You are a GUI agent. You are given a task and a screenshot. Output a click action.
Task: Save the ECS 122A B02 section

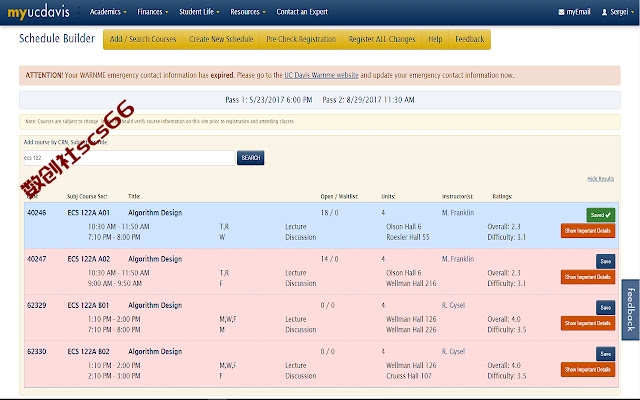tap(605, 354)
